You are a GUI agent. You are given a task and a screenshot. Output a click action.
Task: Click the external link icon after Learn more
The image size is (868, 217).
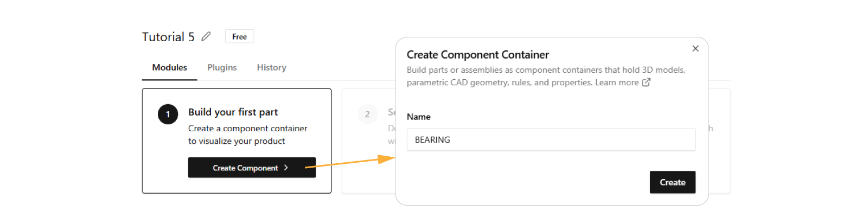pyautogui.click(x=646, y=82)
